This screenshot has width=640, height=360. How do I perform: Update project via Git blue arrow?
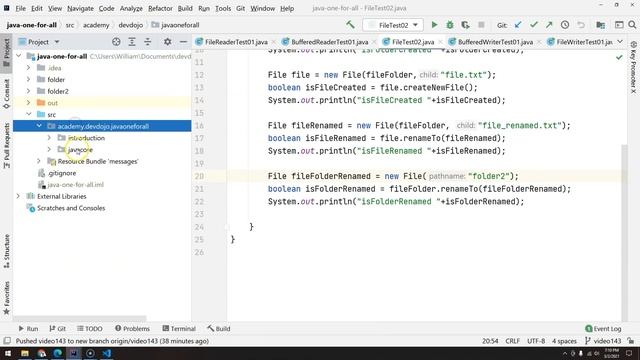518,25
